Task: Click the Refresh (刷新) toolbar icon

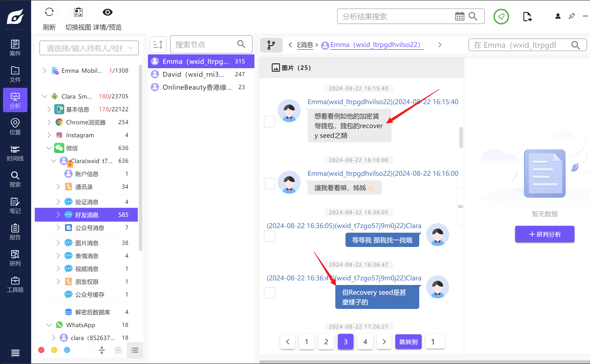Action: click(x=49, y=12)
